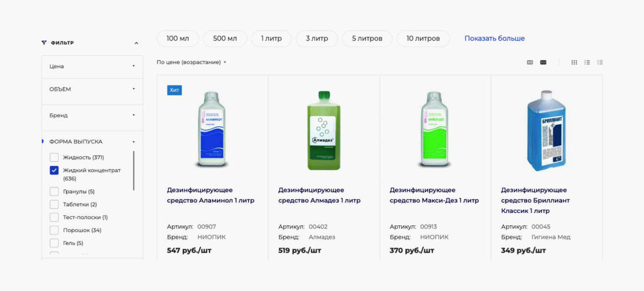Click the filter list vertical scrollbar

click(134, 171)
